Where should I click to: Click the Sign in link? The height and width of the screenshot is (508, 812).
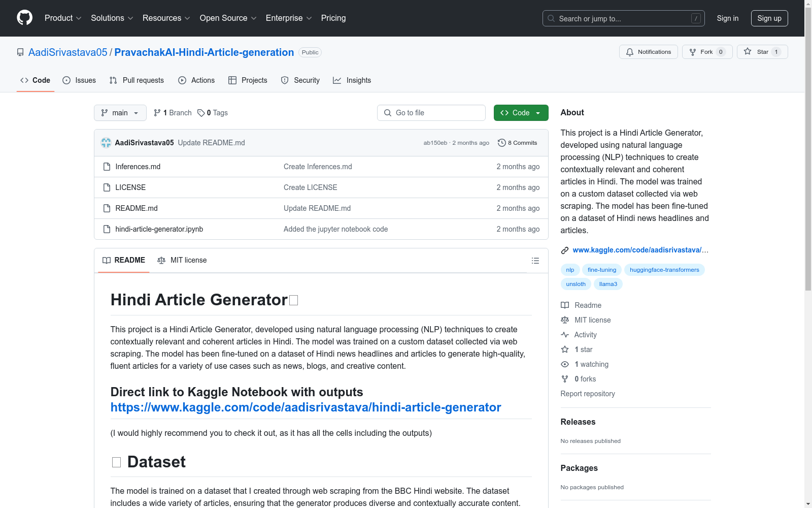tap(728, 18)
